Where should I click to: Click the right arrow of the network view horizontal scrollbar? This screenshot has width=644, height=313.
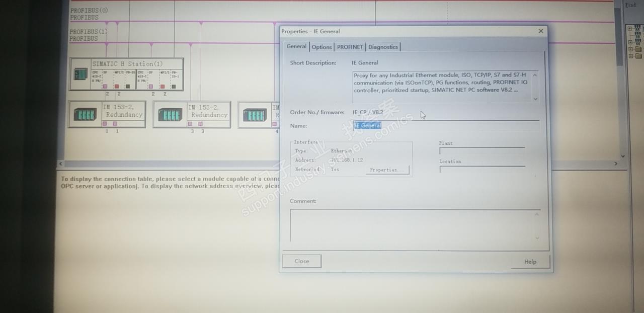coord(616,164)
